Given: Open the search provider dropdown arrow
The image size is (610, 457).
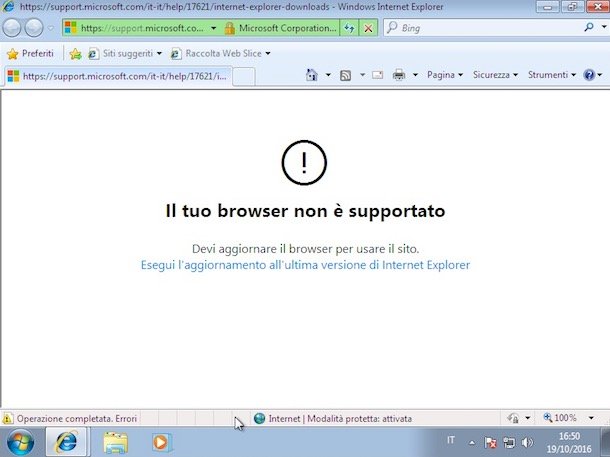Looking at the screenshot, I should point(604,27).
